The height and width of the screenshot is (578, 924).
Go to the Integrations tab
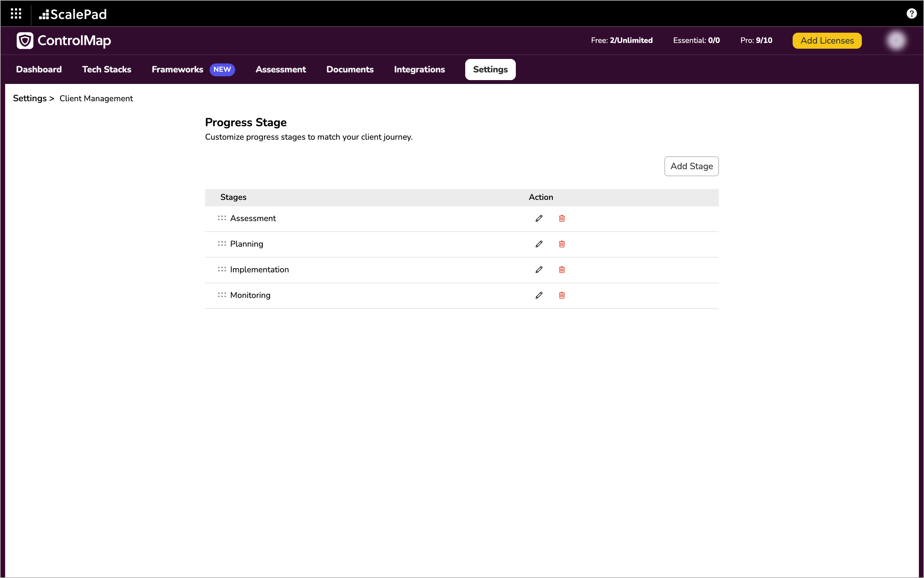pos(419,70)
